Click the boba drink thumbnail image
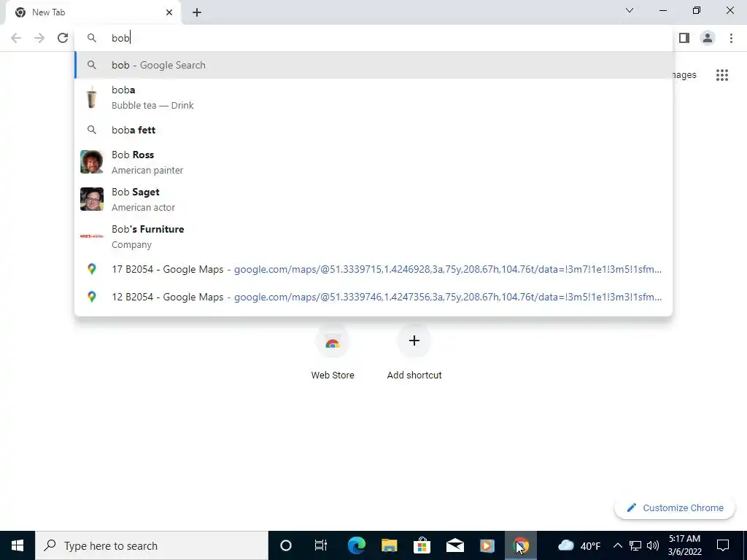The height and width of the screenshot is (560, 747). tap(91, 97)
